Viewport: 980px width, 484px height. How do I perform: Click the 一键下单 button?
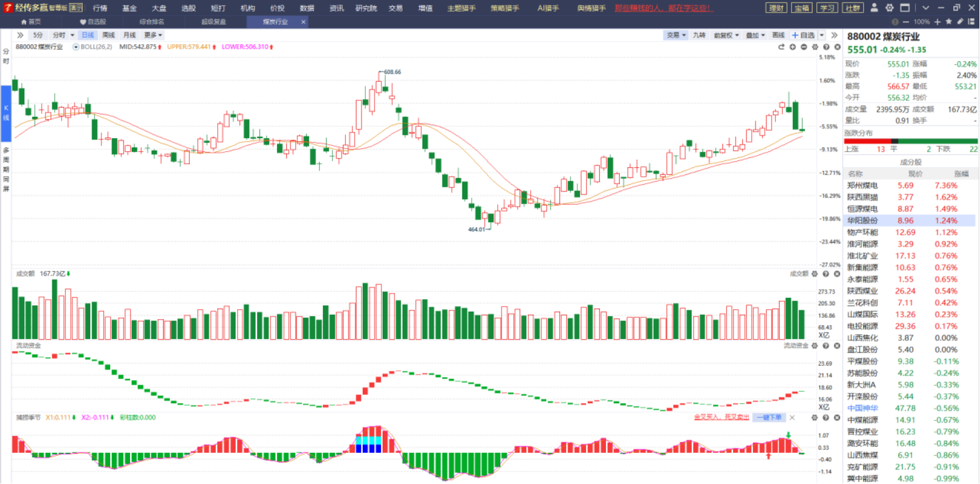click(x=770, y=417)
